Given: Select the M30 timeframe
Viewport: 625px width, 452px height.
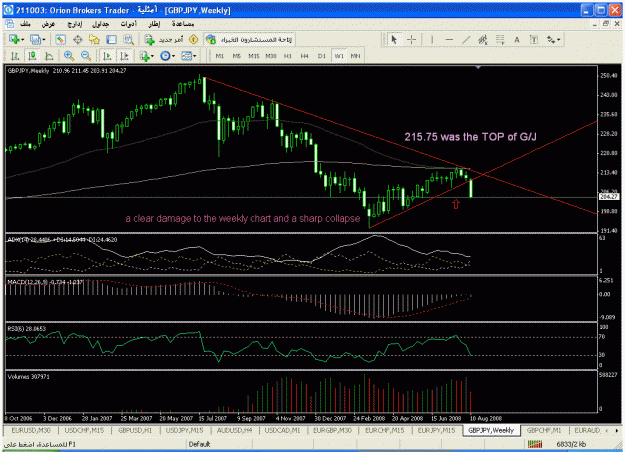Looking at the screenshot, I should pos(271,56).
